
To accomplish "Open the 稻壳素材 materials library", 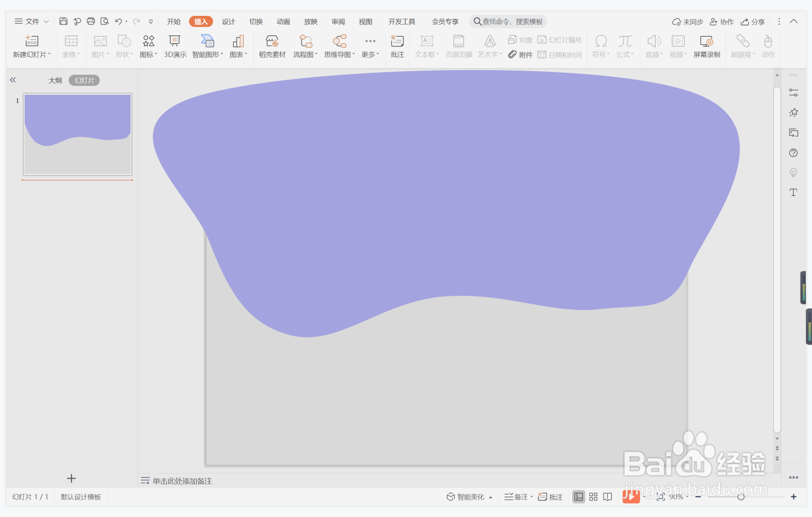I will coord(272,46).
